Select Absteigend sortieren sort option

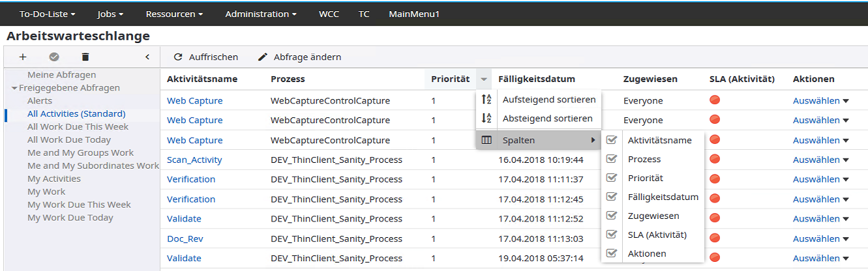547,119
